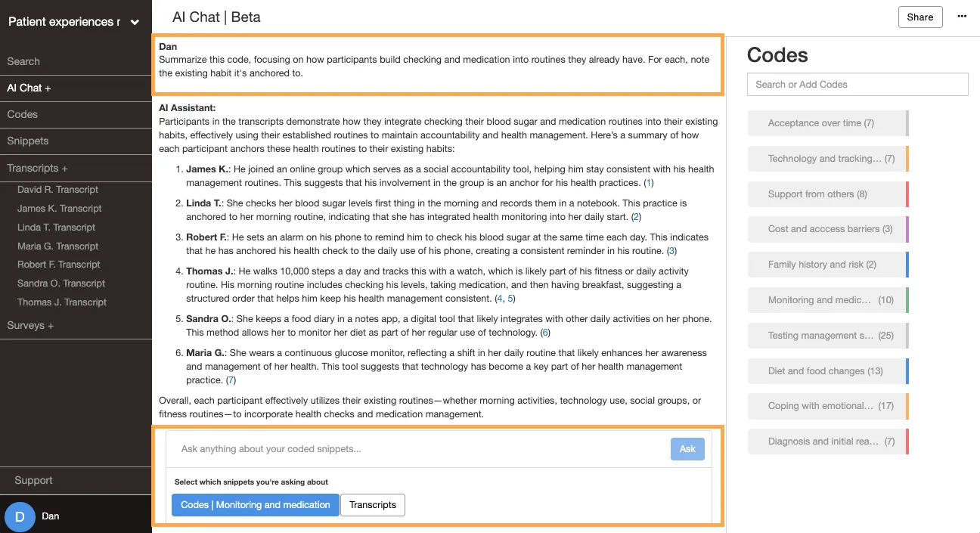The image size is (980, 533).
Task: Submit the question with Ask button
Action: pyautogui.click(x=687, y=449)
